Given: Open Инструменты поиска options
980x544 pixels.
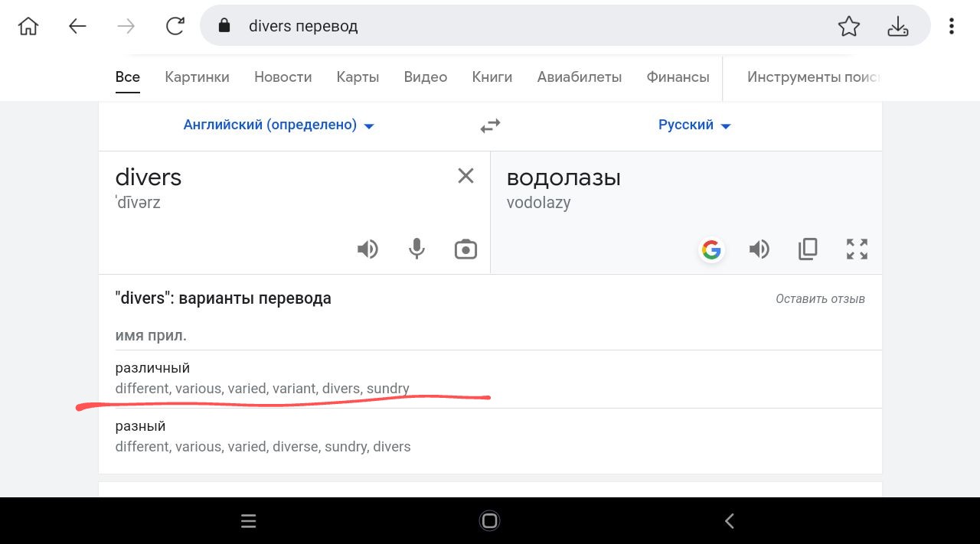Looking at the screenshot, I should tap(814, 77).
